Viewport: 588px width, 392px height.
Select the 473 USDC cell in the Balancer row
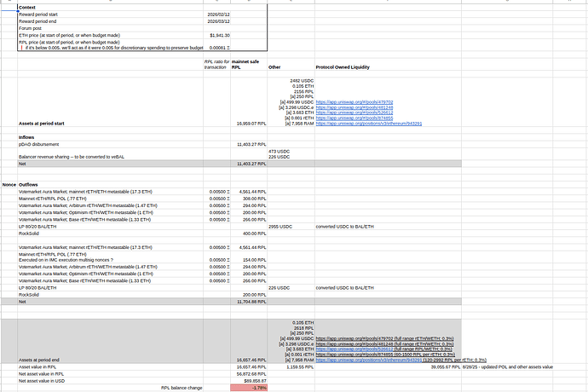[291, 154]
